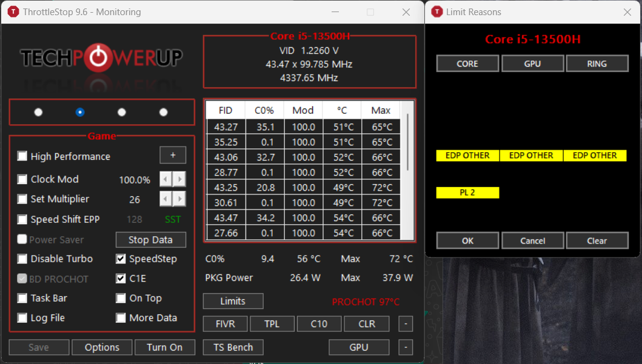Click Clear in the Limit Reasons window
Image resolution: width=642 pixels, height=364 pixels.
(597, 241)
